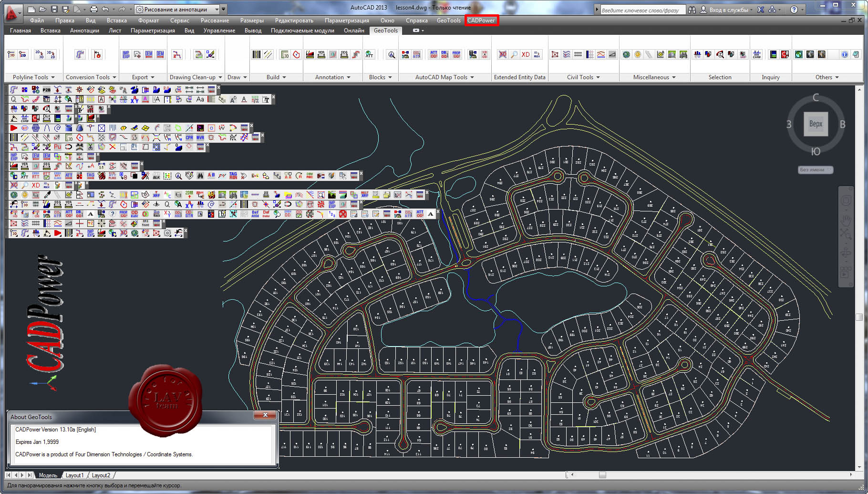Click the Верх face of the ViewCube
868x494 pixels.
point(816,124)
